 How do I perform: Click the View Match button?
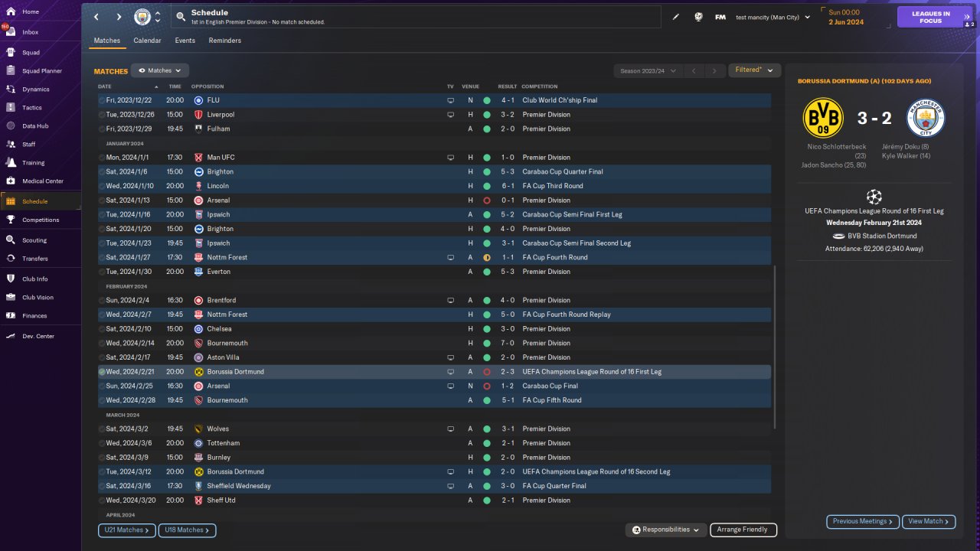pyautogui.click(x=929, y=521)
